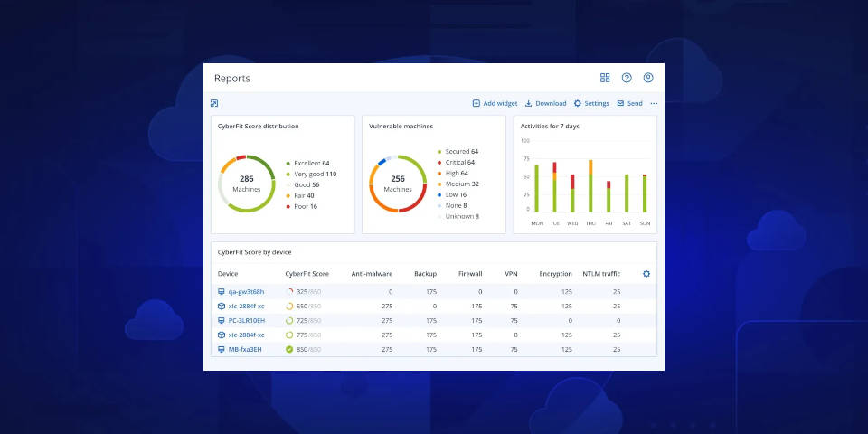
Task: Click the CyberFit Score column header
Action: 307,273
